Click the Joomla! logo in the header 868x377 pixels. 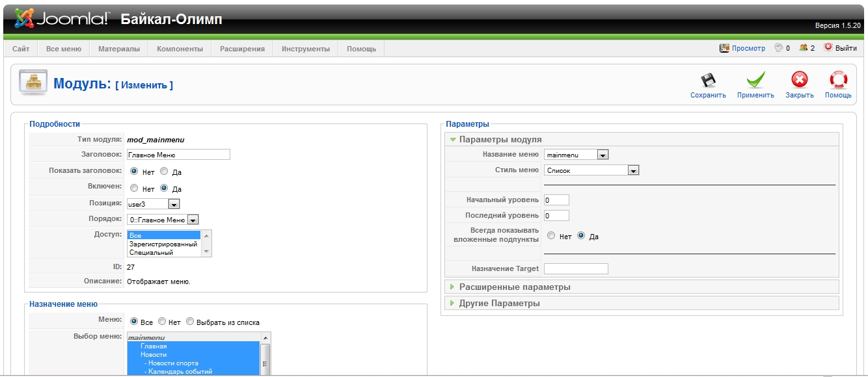pos(62,19)
